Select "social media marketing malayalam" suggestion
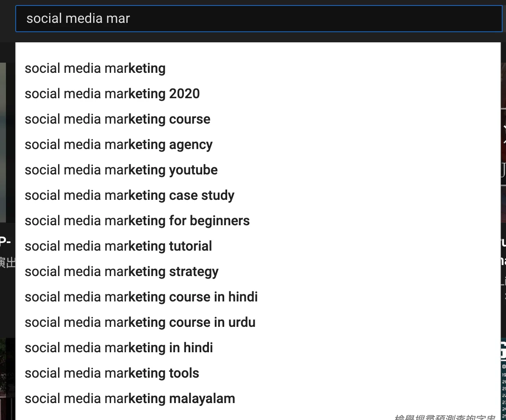Viewport: 506px width, 420px height. [130, 398]
